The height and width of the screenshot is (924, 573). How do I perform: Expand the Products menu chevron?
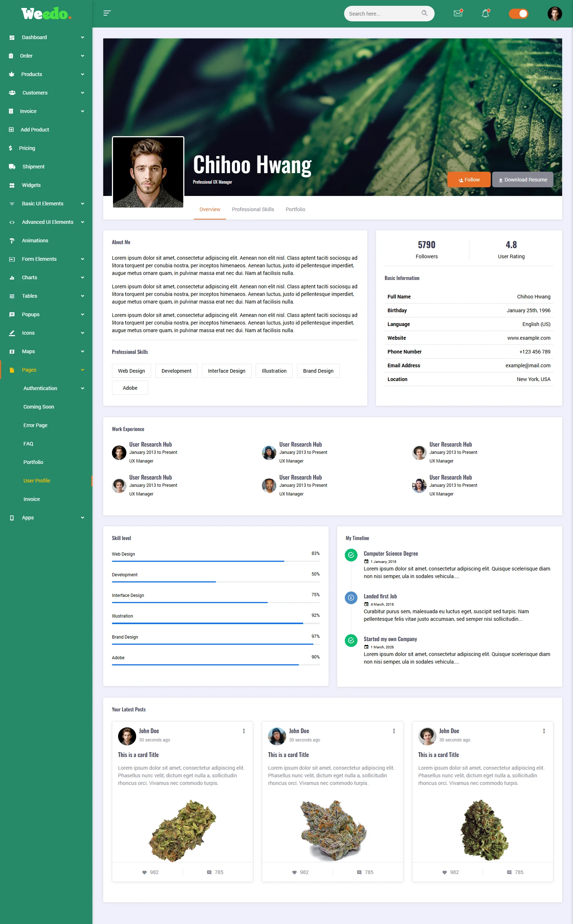83,74
